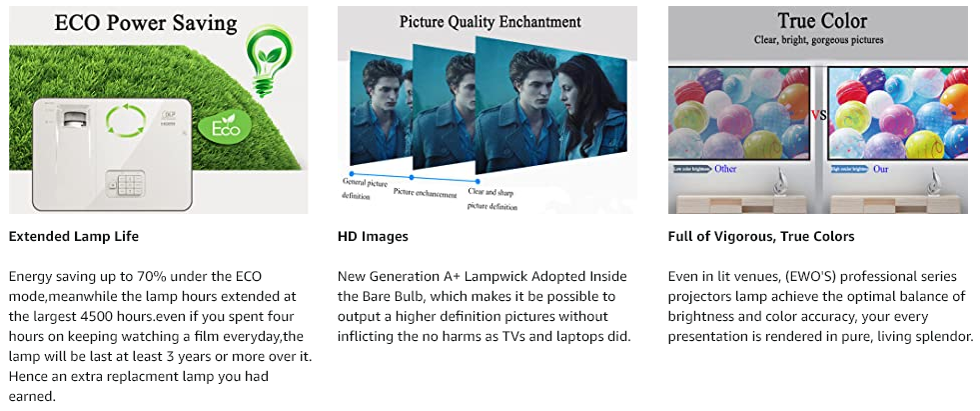Open the Picture Quality Enchantment image

(488, 110)
